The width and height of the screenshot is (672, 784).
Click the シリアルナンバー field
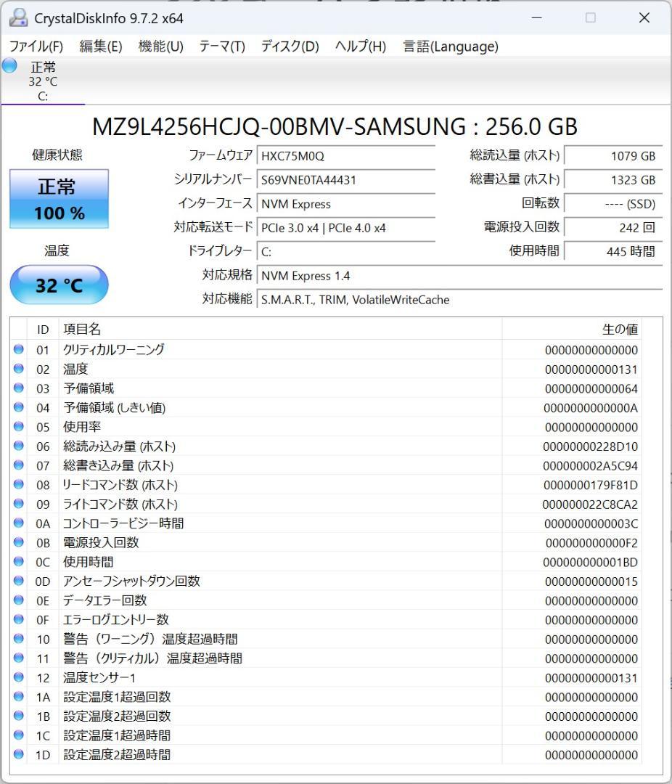(x=346, y=179)
